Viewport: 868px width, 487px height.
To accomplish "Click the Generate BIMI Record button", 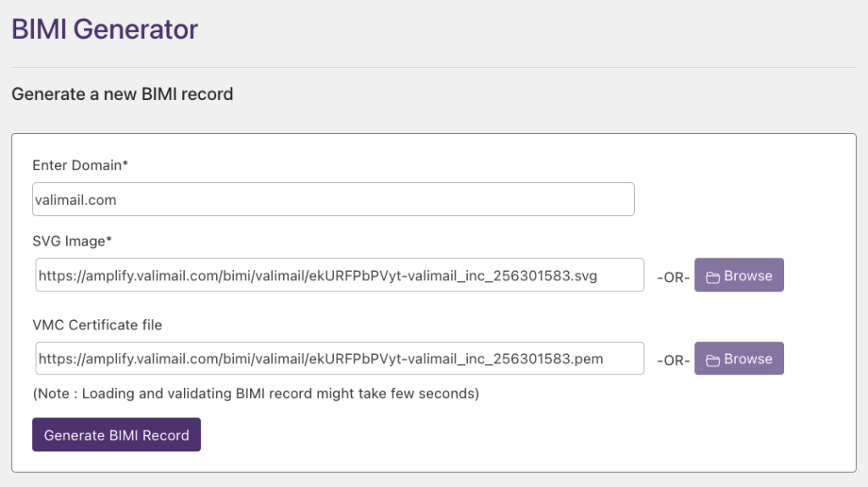I will click(116, 435).
